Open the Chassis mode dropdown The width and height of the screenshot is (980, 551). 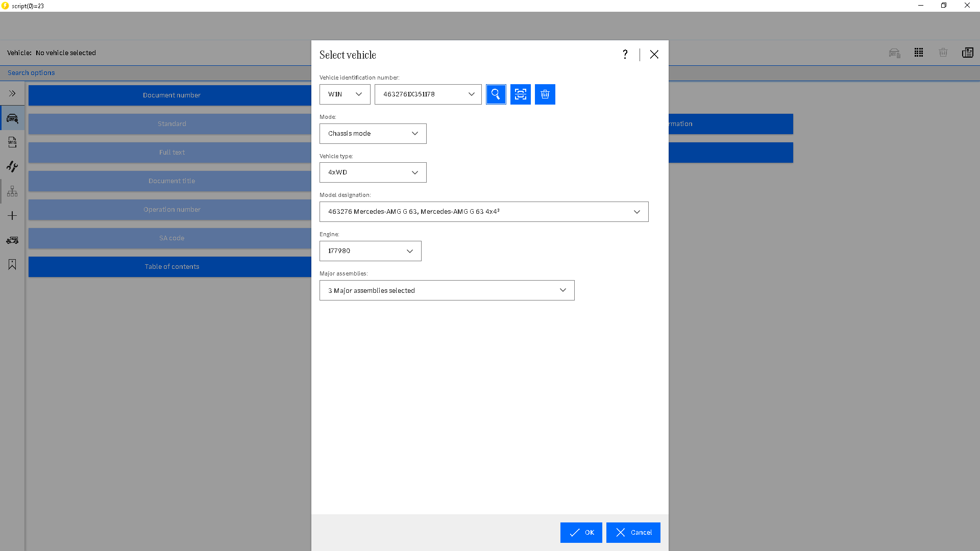tap(373, 134)
